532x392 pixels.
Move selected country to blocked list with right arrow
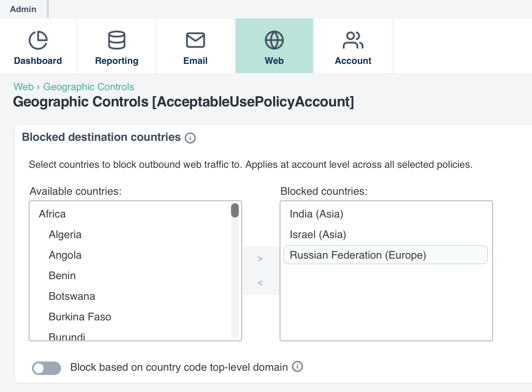coord(260,259)
